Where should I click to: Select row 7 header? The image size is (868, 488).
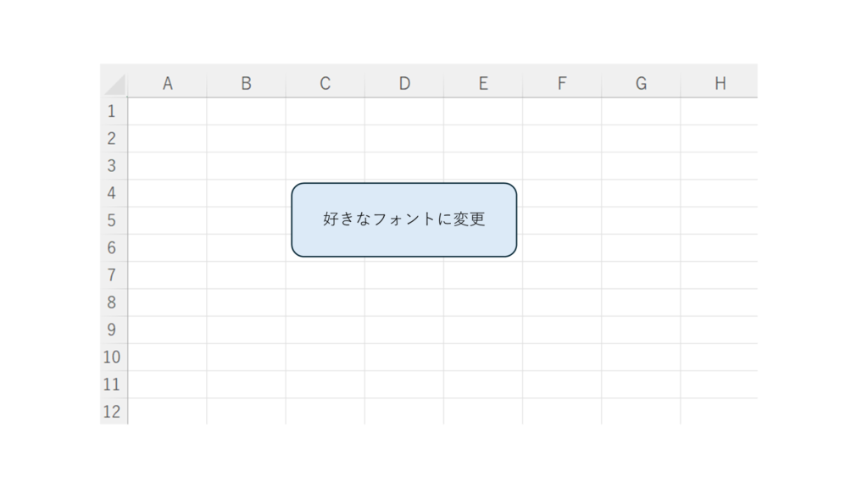point(112,275)
